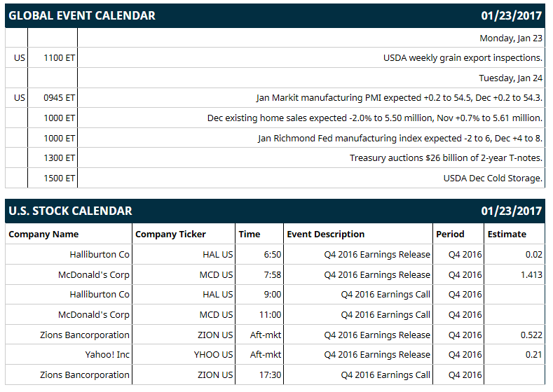553x392 pixels.
Task: Click the 0.522 estimate value
Action: click(x=531, y=335)
